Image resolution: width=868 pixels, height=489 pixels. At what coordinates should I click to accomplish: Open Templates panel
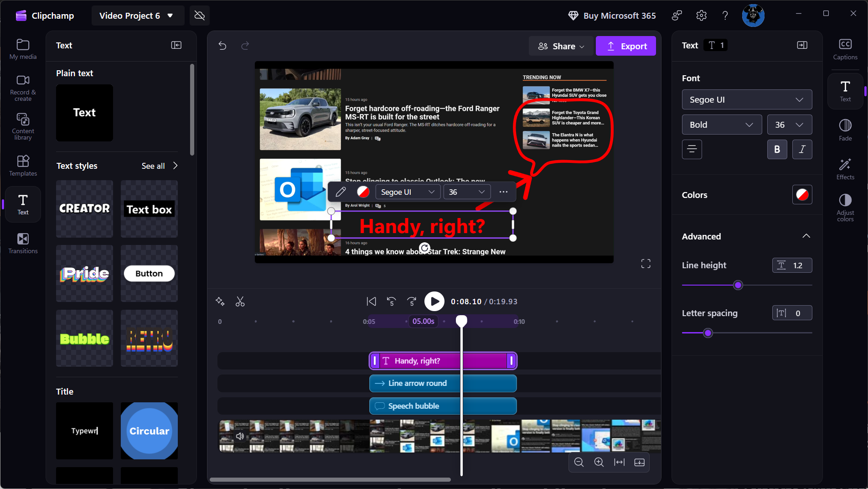click(23, 166)
